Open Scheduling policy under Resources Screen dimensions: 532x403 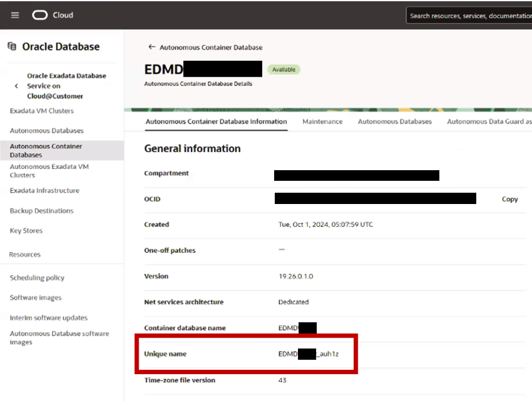pos(37,277)
